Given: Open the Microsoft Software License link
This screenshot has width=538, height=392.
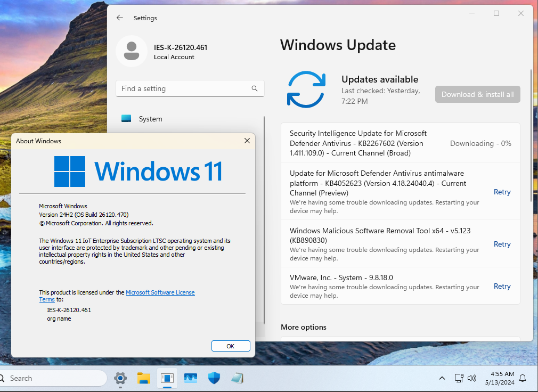Looking at the screenshot, I should pyautogui.click(x=160, y=292).
